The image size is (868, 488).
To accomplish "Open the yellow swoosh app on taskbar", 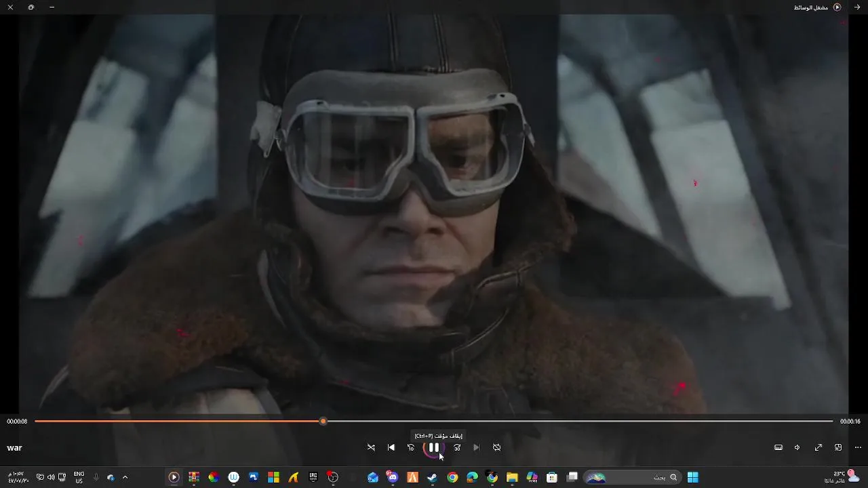I will click(294, 477).
